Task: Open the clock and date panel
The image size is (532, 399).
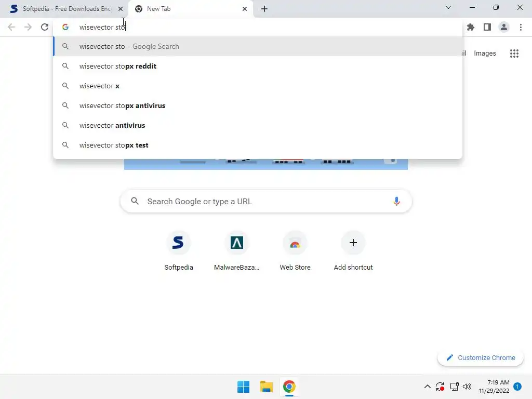Action: point(494,387)
